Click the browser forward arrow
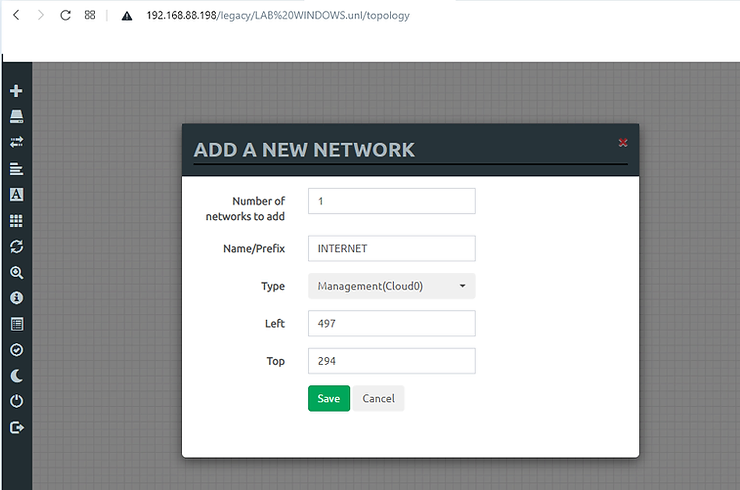The height and width of the screenshot is (490, 740). tap(41, 15)
